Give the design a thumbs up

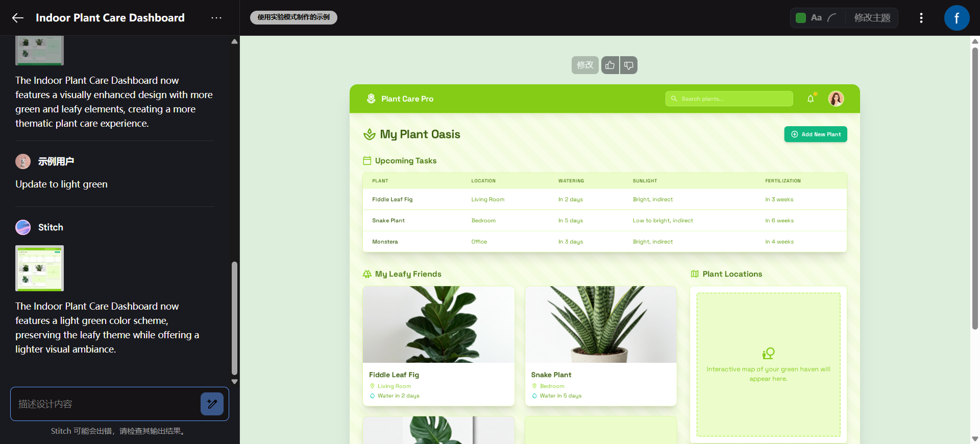[x=610, y=65]
